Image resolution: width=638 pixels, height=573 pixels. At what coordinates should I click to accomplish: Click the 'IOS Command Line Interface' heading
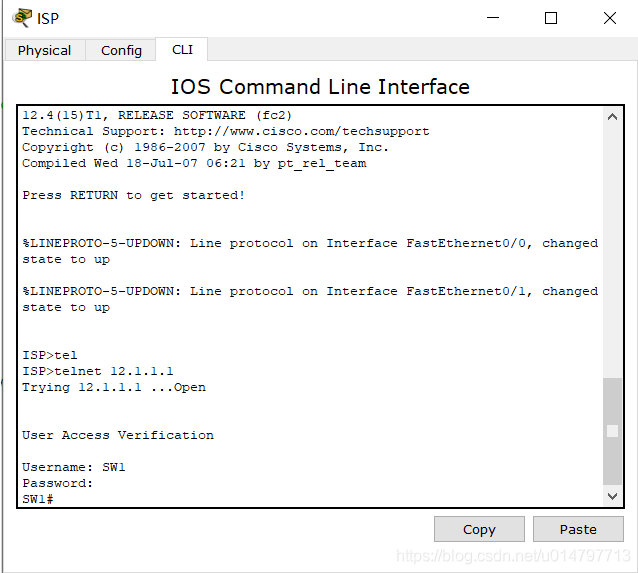click(x=320, y=87)
